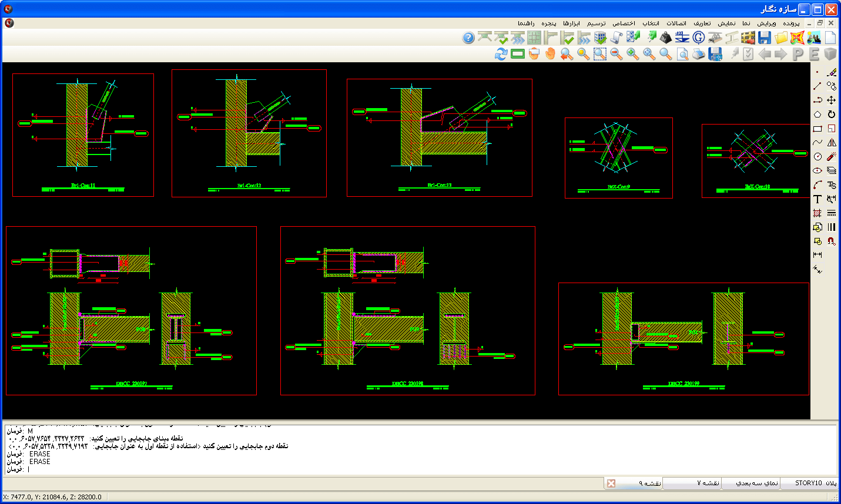Click the print icon in toolbar

pos(698,54)
